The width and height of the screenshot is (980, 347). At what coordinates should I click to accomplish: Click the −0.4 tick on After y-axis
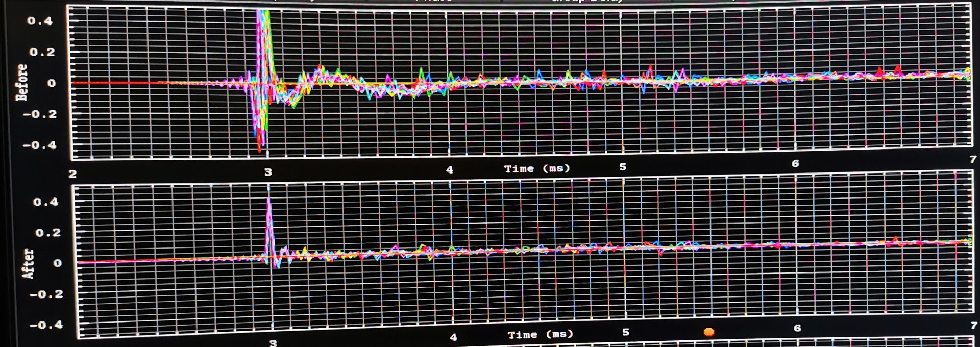pyautogui.click(x=46, y=325)
